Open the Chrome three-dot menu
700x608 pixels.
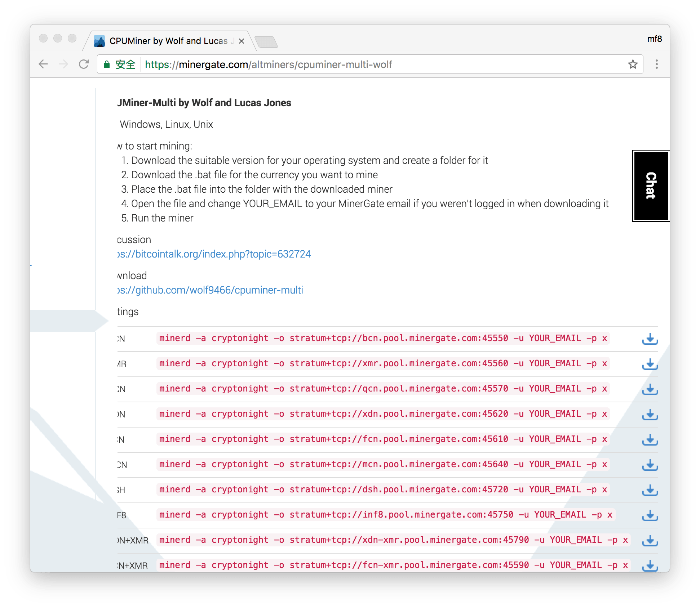click(656, 64)
